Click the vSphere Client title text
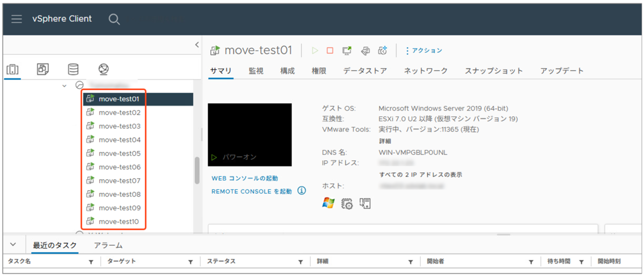This screenshot has width=644, height=277. point(62,19)
